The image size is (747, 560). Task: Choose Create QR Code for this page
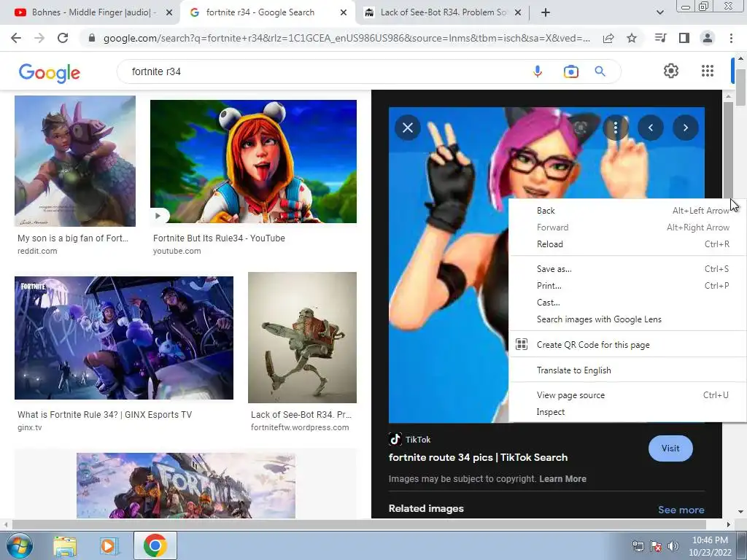tap(628, 345)
